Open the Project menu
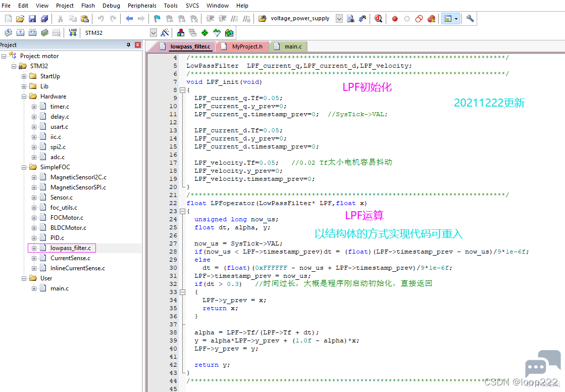 click(65, 6)
